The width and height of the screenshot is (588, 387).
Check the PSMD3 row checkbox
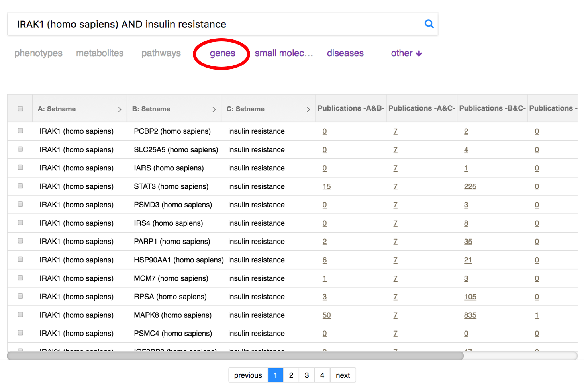click(x=20, y=204)
